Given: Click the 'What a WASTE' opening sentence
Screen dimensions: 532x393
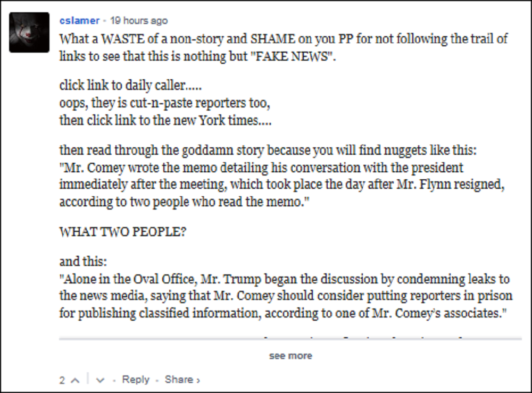Looking at the screenshot, I should point(283,39).
